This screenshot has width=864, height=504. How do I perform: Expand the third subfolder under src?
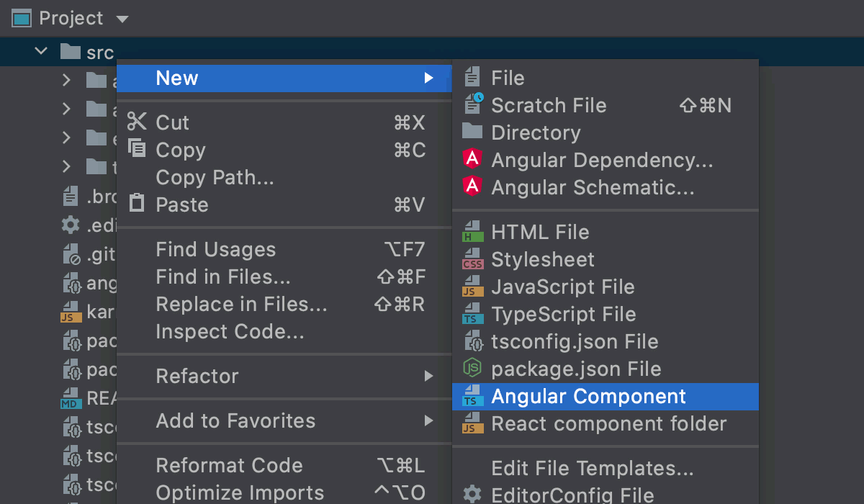click(x=67, y=138)
